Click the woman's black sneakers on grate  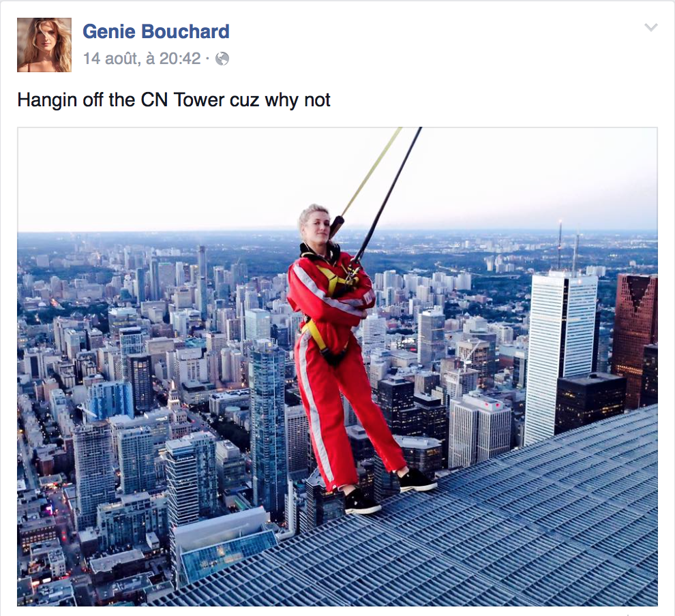[389, 492]
